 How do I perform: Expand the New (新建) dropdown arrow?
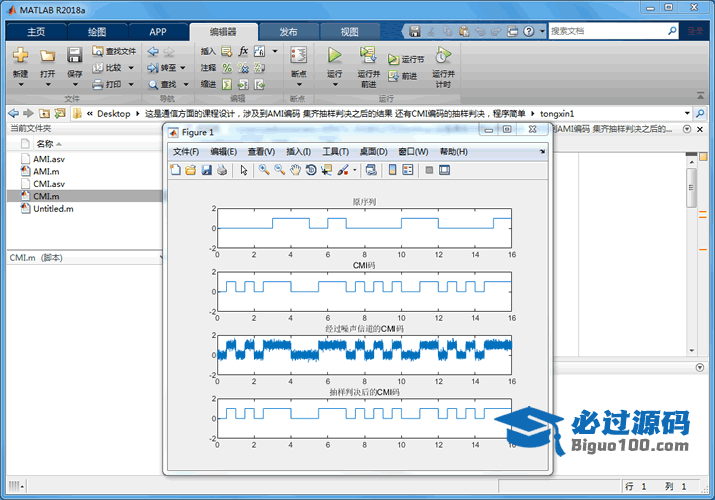pyautogui.click(x=21, y=84)
